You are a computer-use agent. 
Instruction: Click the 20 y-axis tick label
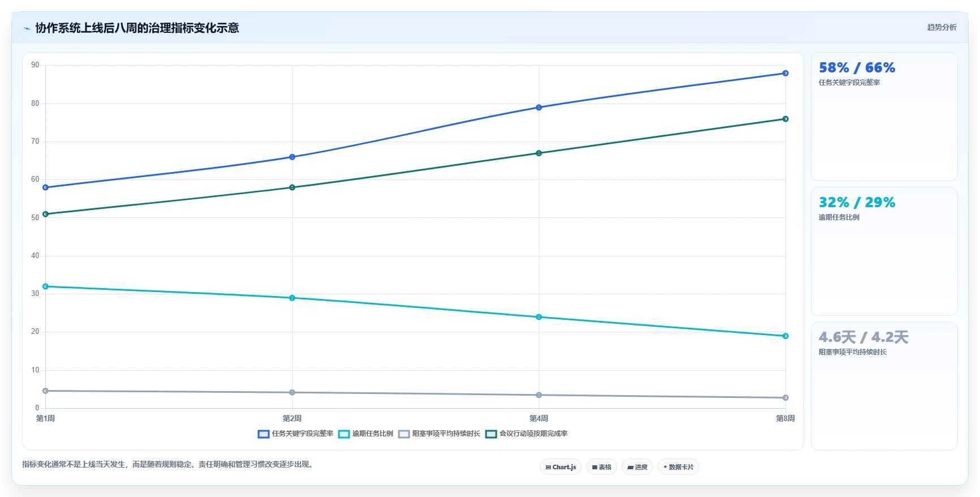[35, 332]
